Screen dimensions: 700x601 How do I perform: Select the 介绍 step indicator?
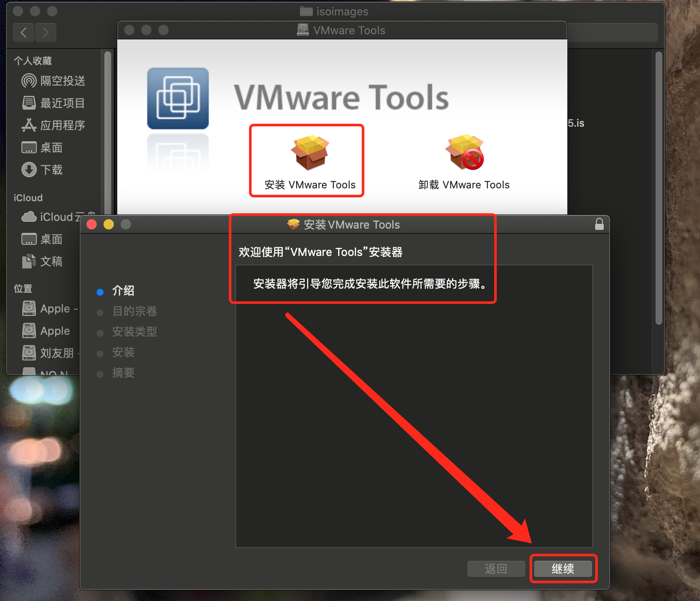tap(123, 291)
